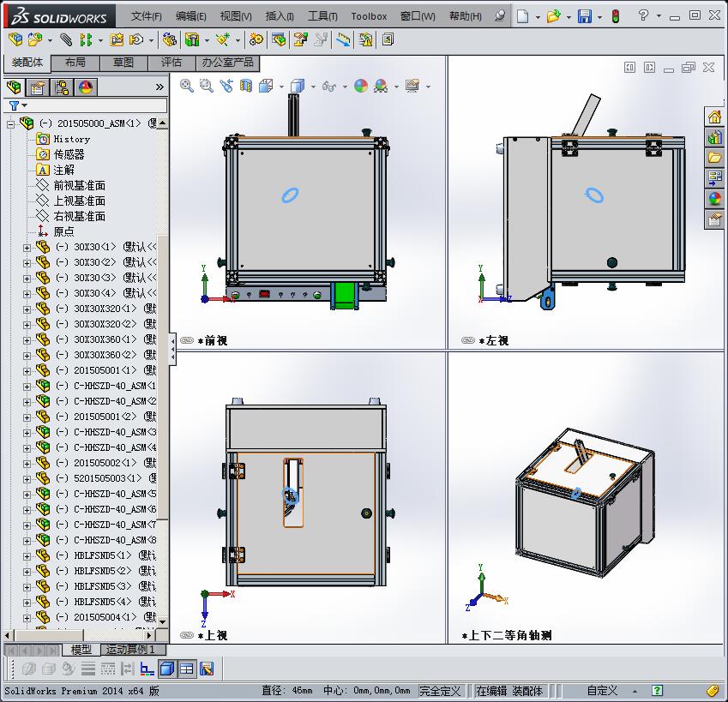Click the filter funnel icon in tree
Screen dimensions: 728x702
coord(14,105)
